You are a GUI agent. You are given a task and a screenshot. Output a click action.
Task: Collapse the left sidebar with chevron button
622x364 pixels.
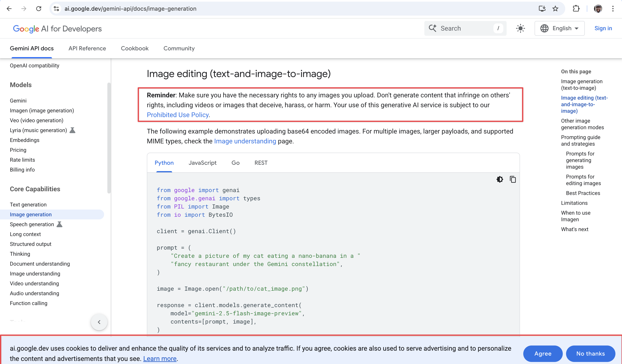99,322
